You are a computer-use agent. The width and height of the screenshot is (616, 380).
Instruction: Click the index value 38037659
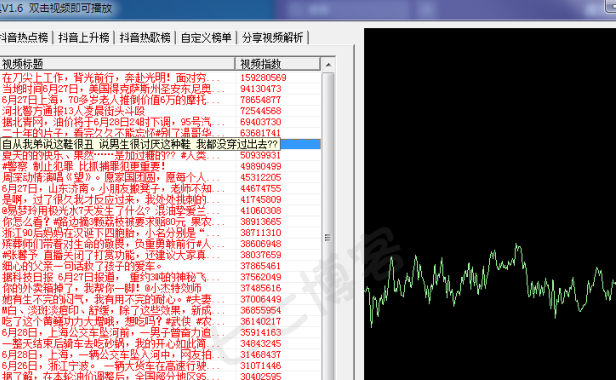coord(261,255)
